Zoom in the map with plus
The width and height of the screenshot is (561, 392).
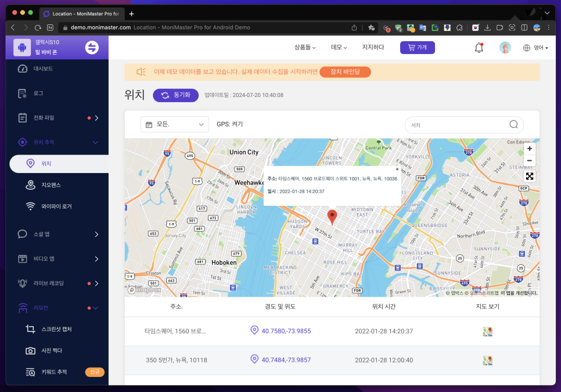point(530,149)
